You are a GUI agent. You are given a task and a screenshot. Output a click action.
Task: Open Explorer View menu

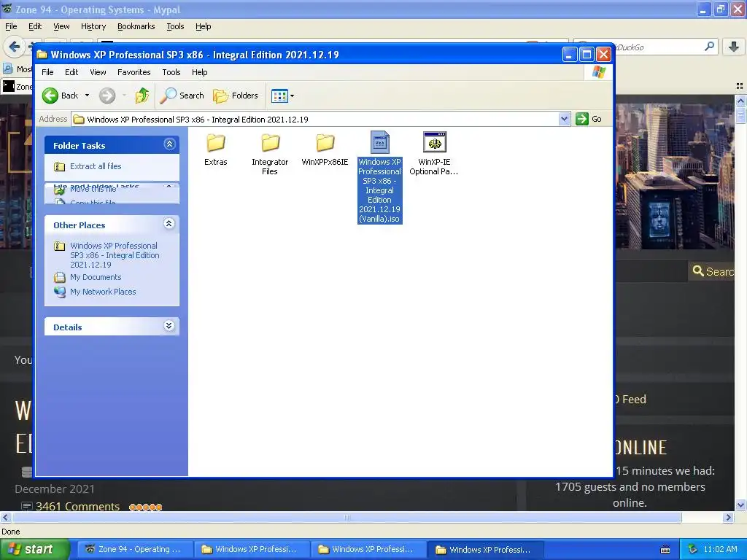point(98,72)
